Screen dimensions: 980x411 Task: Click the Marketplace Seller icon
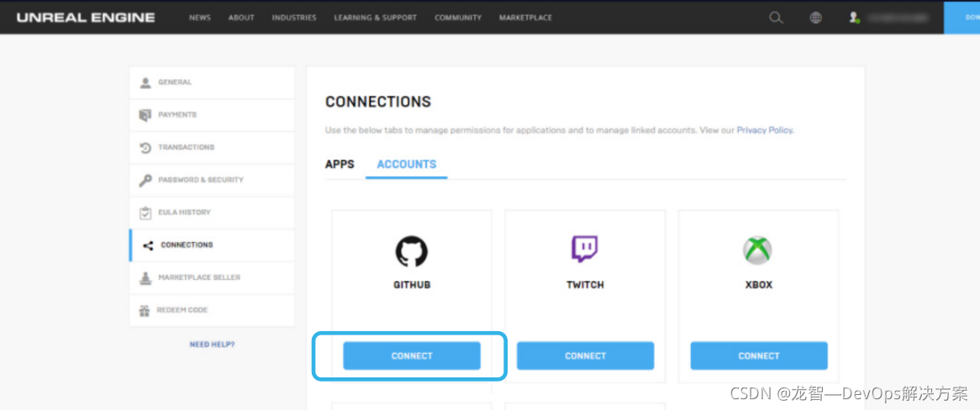pos(145,278)
